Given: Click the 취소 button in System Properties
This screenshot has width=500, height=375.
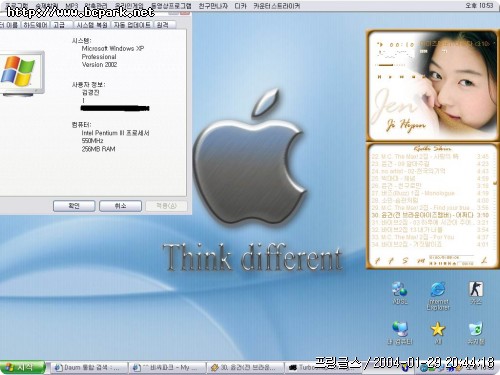Looking at the screenshot, I should coord(120,206).
